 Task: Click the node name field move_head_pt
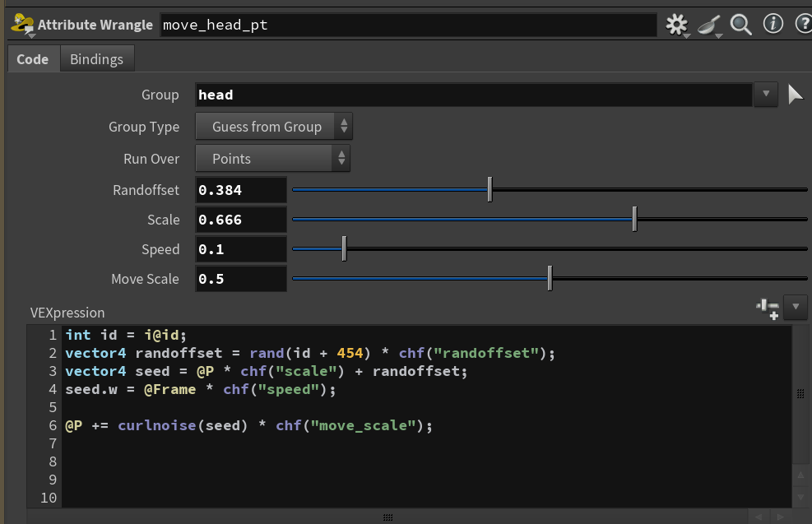tap(408, 25)
